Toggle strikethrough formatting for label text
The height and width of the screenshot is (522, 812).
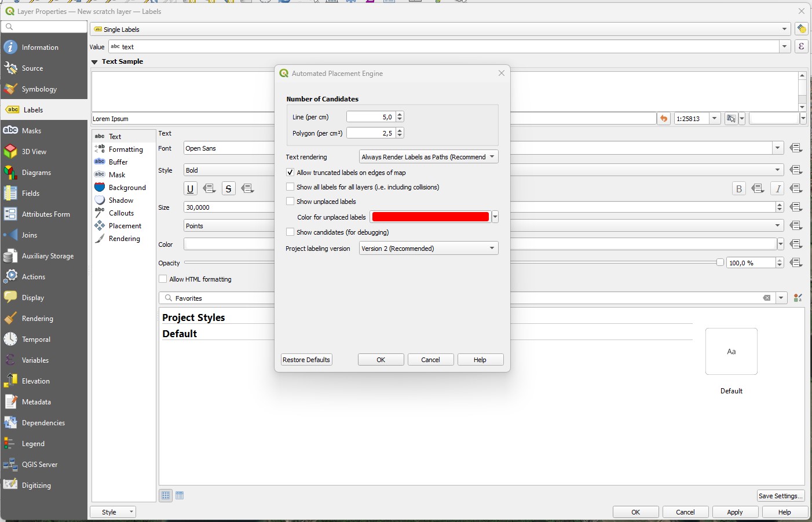[228, 188]
